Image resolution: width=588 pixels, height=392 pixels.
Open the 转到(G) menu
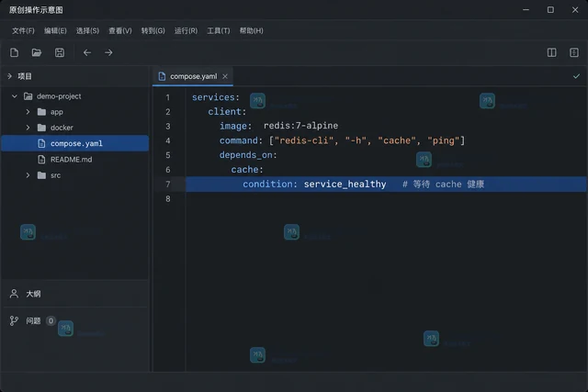coord(153,30)
